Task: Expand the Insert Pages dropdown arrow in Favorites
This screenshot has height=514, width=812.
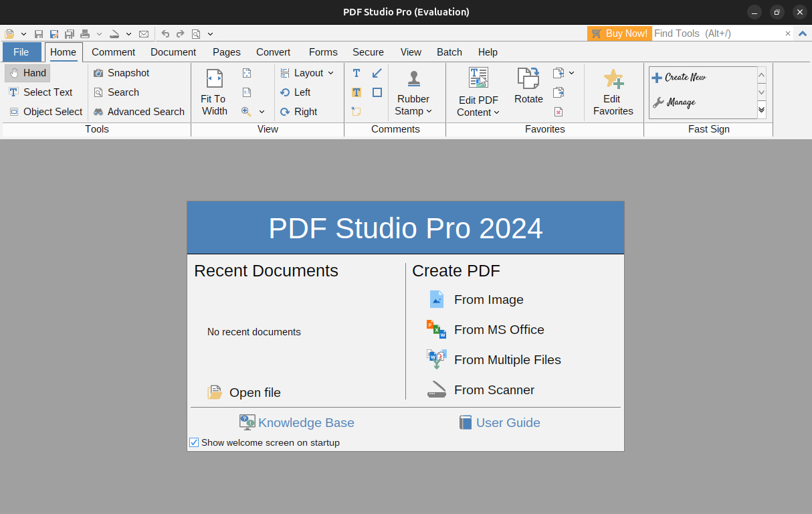Action: [x=572, y=73]
